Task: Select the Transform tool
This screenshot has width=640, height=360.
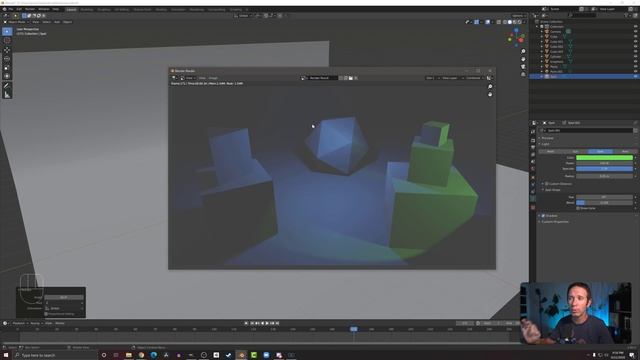Action: click(7, 76)
